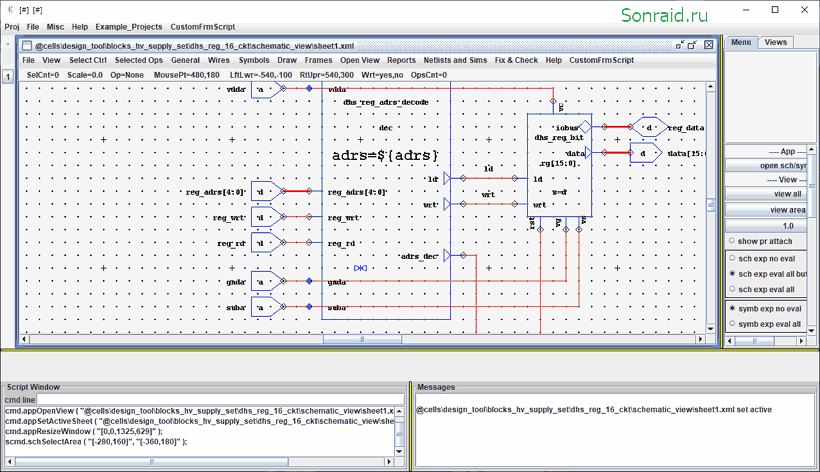The height and width of the screenshot is (472, 820).
Task: Open the Wires menu in sheet window
Action: click(219, 60)
